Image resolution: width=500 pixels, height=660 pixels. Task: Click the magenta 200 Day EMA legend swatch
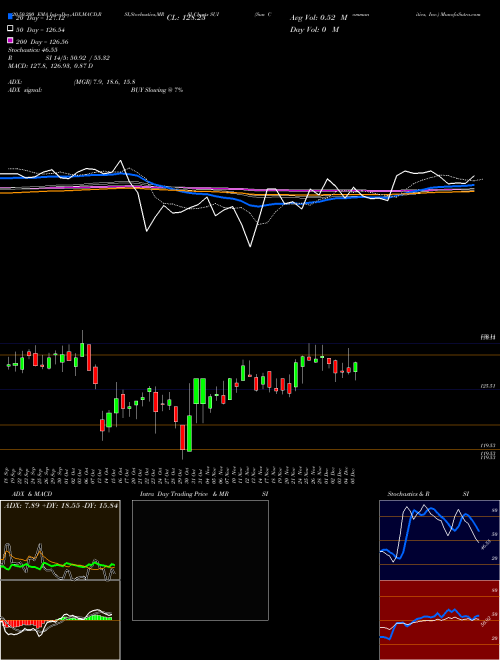10,41
